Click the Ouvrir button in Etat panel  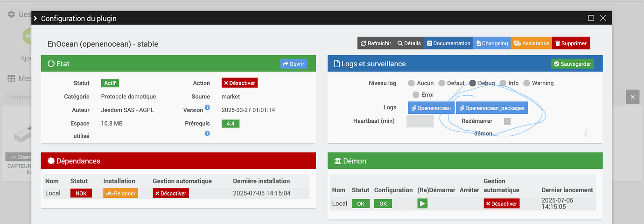click(294, 64)
